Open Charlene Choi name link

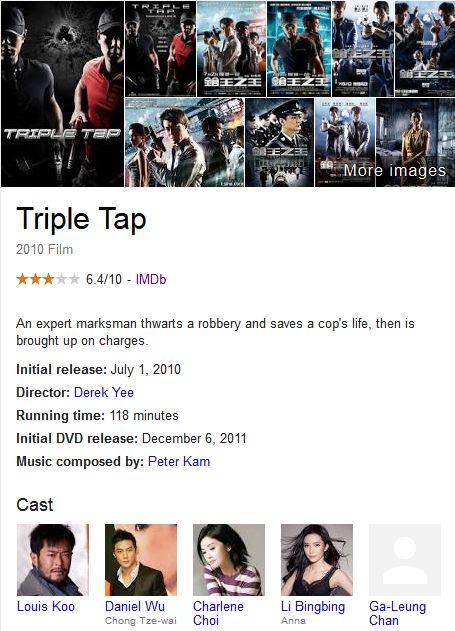tap(218, 613)
